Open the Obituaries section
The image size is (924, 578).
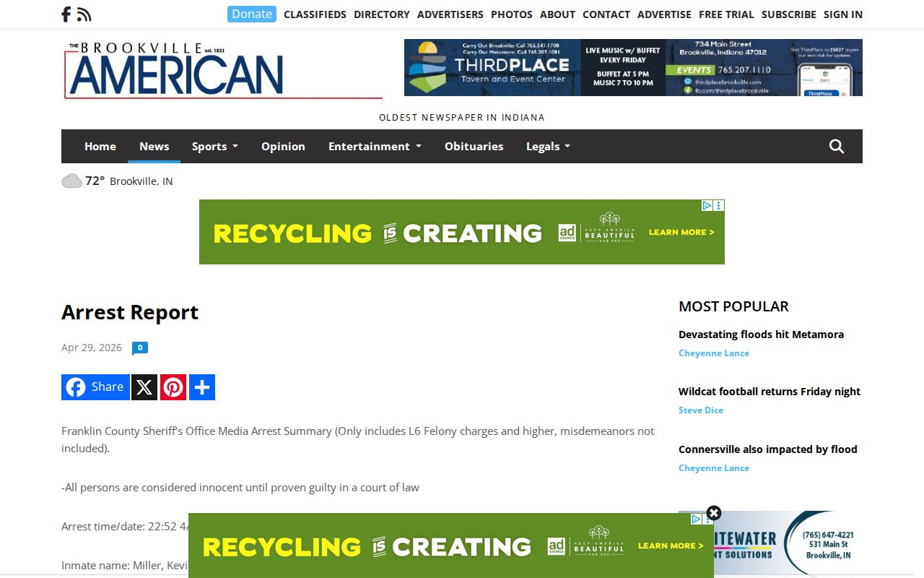click(x=474, y=147)
